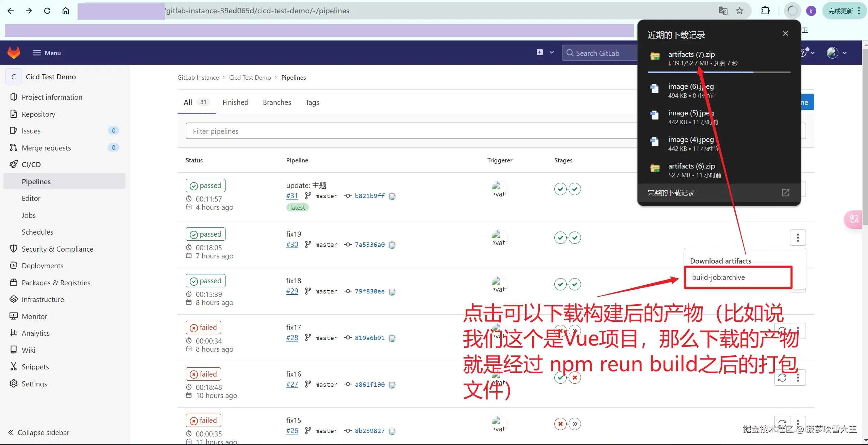Click the Cicd Test Demo project avatar
Screen dimensions: 868x445
13,77
